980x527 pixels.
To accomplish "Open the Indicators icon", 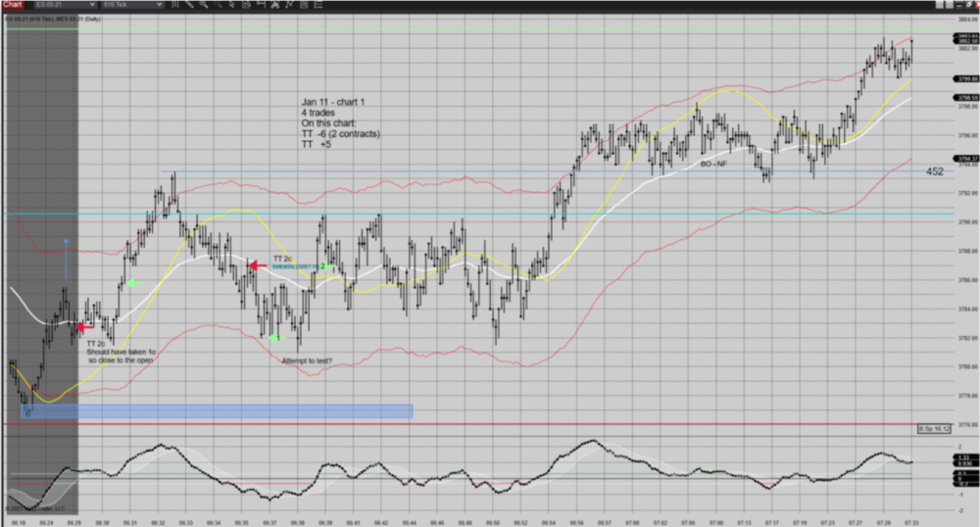I will (x=289, y=5).
